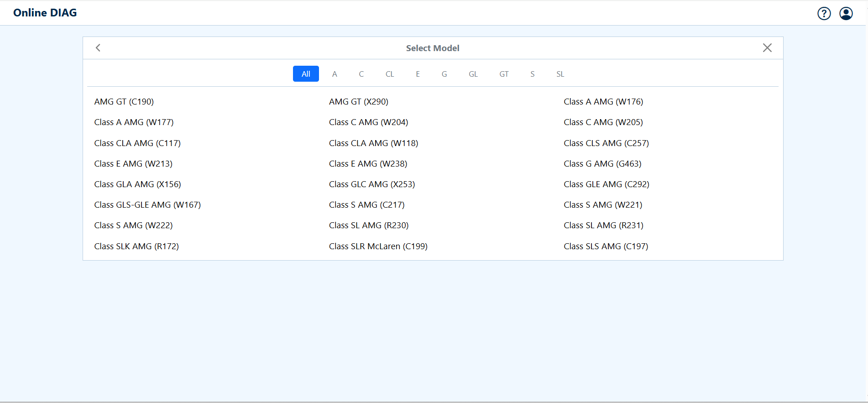Show models under the GL tab
This screenshot has width=868, height=403.
click(x=473, y=74)
